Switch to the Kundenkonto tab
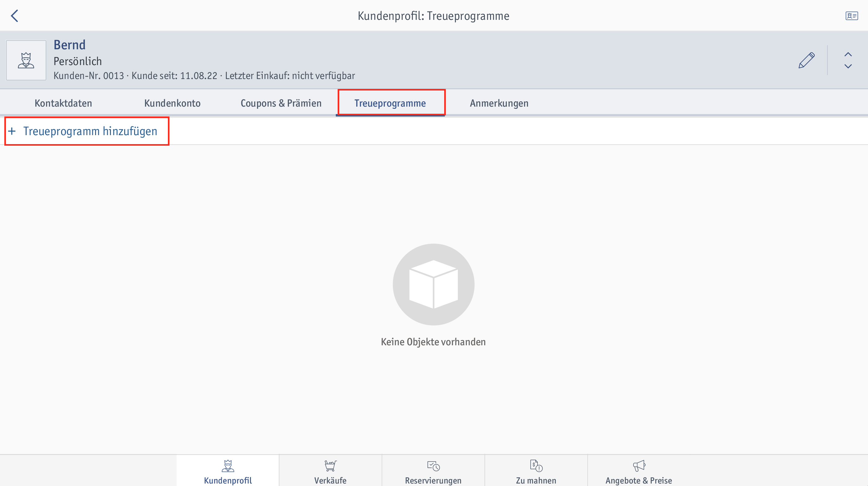The image size is (868, 486). [172, 103]
